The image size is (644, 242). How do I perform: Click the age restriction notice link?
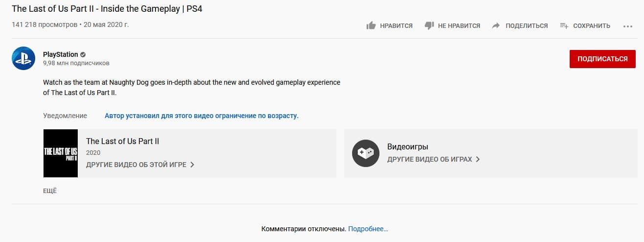(201, 116)
